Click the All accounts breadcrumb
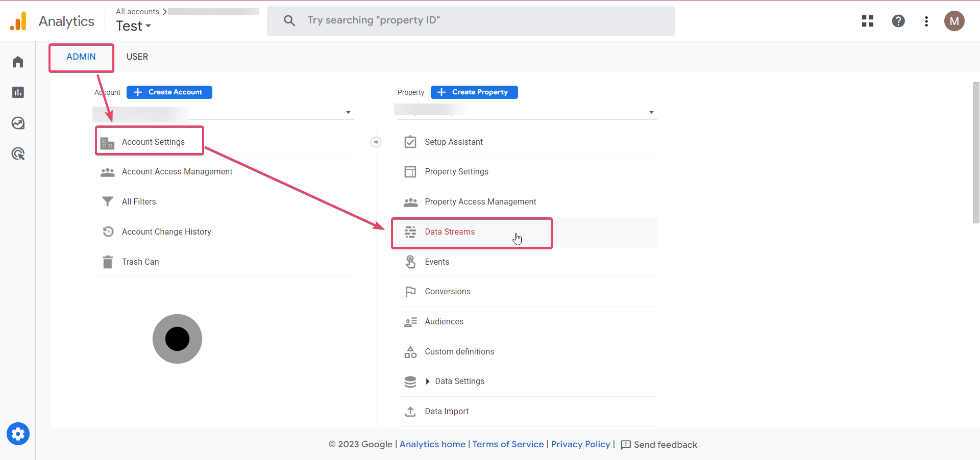 click(x=137, y=11)
